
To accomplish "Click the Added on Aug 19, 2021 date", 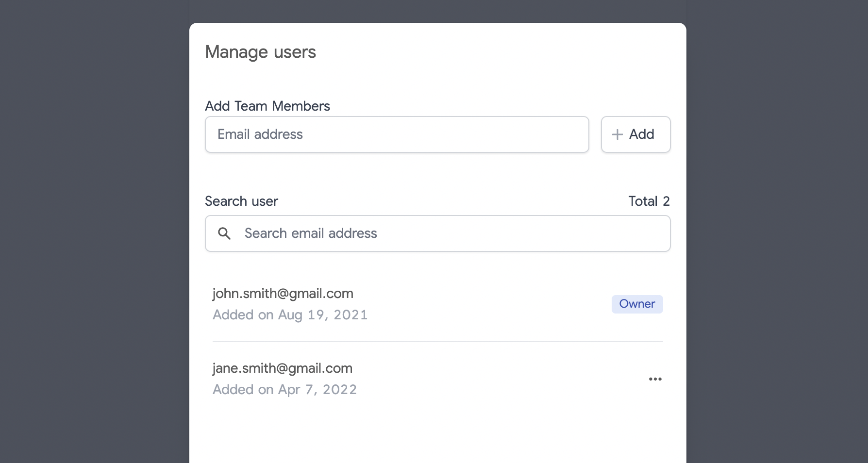I will coord(290,315).
